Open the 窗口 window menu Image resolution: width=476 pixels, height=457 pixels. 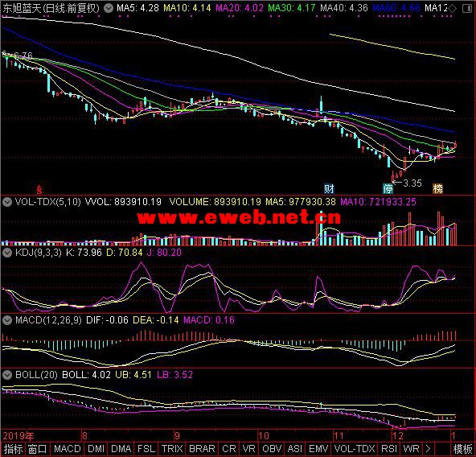38,449
